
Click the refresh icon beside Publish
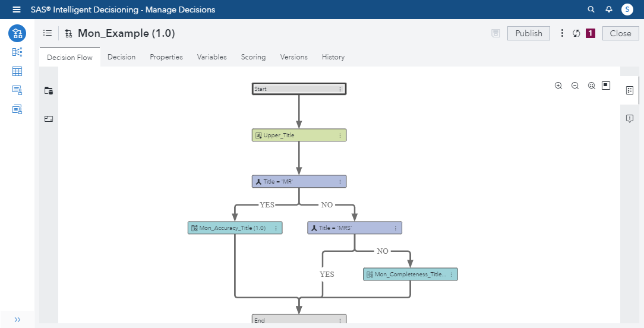pyautogui.click(x=576, y=33)
